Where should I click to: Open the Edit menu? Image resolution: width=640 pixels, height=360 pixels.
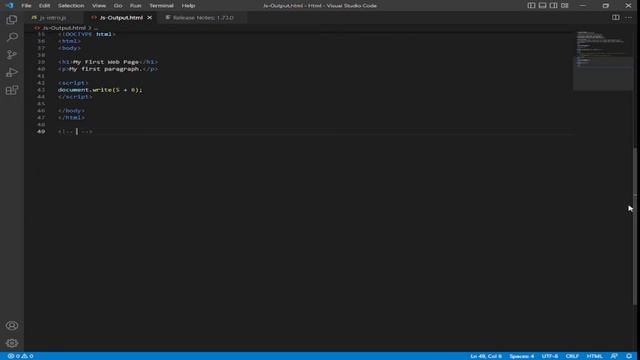[x=44, y=6]
